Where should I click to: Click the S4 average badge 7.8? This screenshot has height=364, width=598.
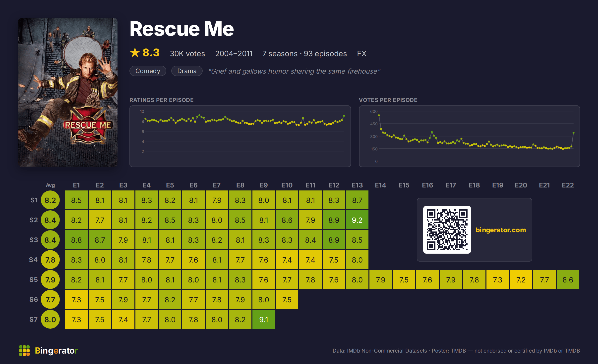pos(50,260)
